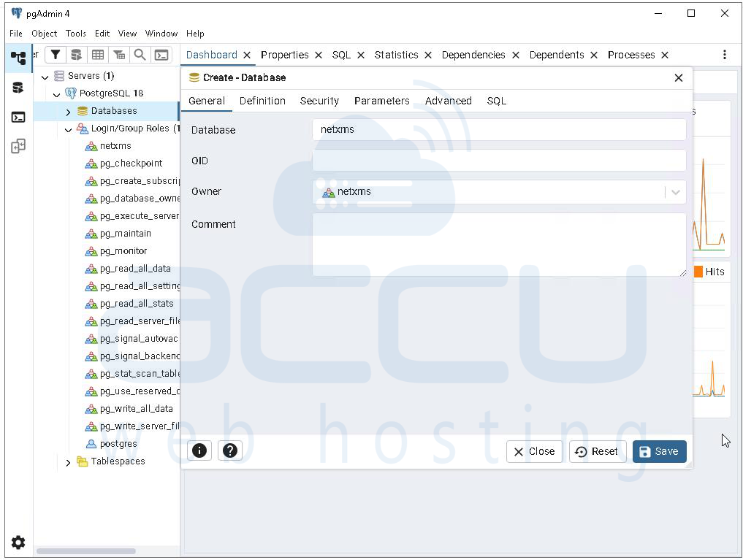Screen dimensions: 743x560
Task: Open the Query Tool Workspace sidebar icon
Action: tap(18, 88)
